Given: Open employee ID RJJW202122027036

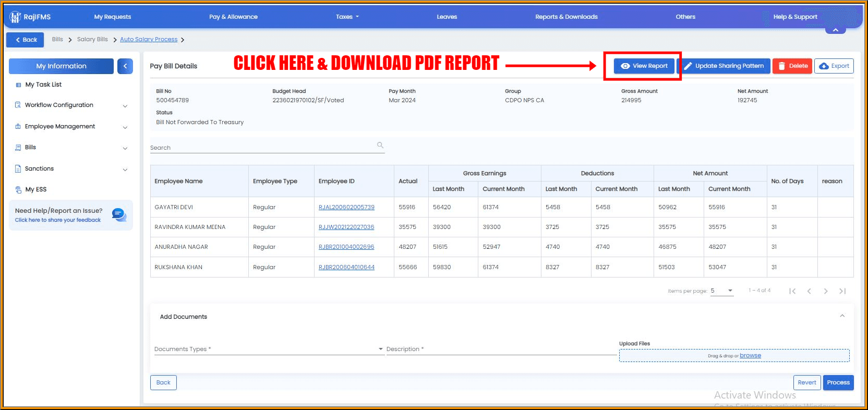Looking at the screenshot, I should click(x=346, y=227).
